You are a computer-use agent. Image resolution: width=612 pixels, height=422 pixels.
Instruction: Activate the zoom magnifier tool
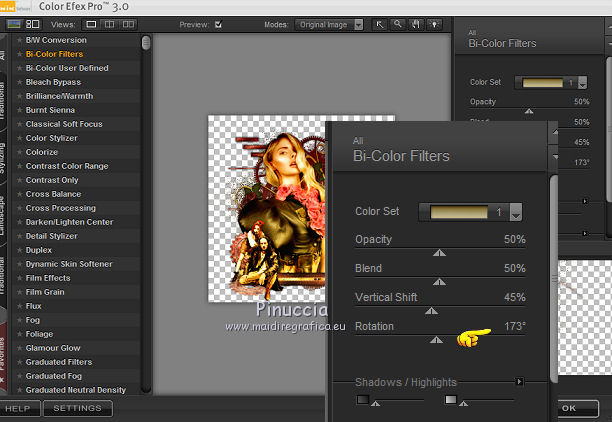click(x=397, y=22)
